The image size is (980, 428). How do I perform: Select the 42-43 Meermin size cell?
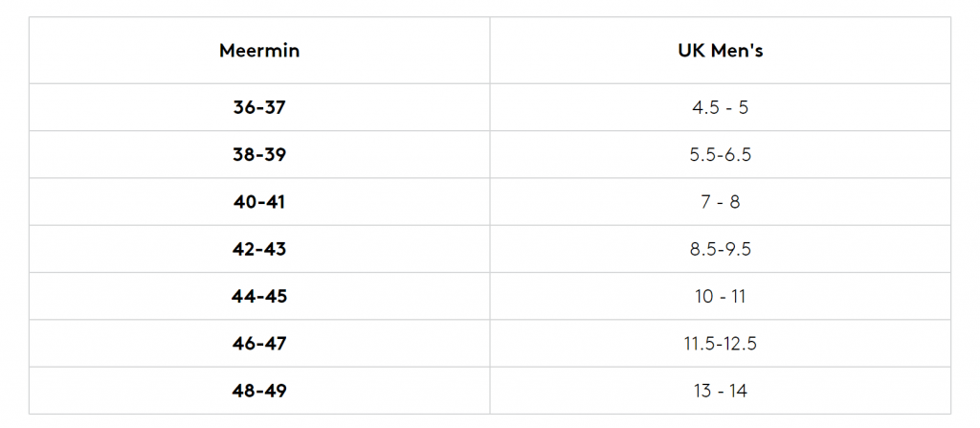click(x=259, y=249)
